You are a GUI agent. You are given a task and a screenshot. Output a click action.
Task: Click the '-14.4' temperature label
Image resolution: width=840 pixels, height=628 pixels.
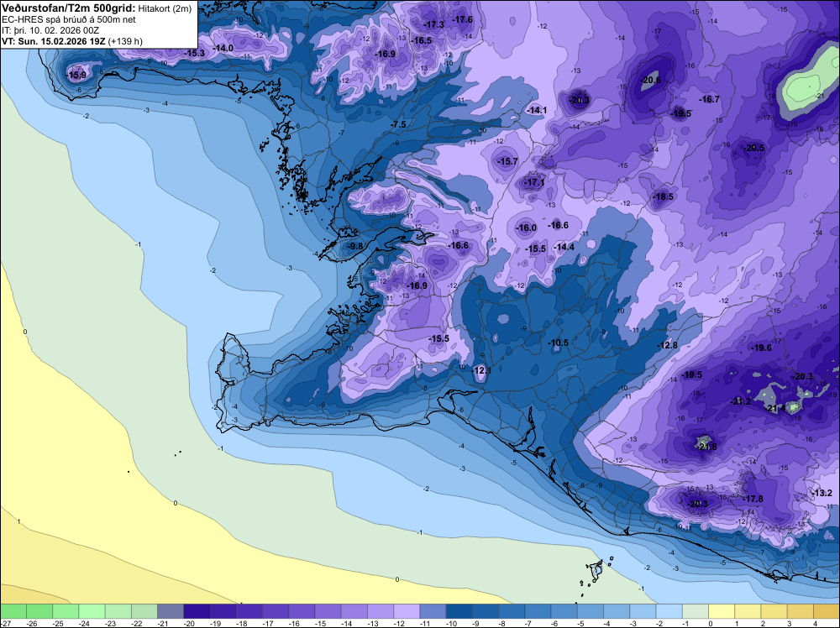(x=564, y=247)
